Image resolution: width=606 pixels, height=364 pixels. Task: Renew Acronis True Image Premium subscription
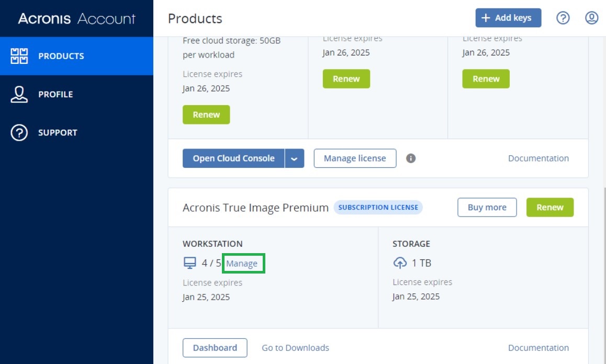[550, 207]
